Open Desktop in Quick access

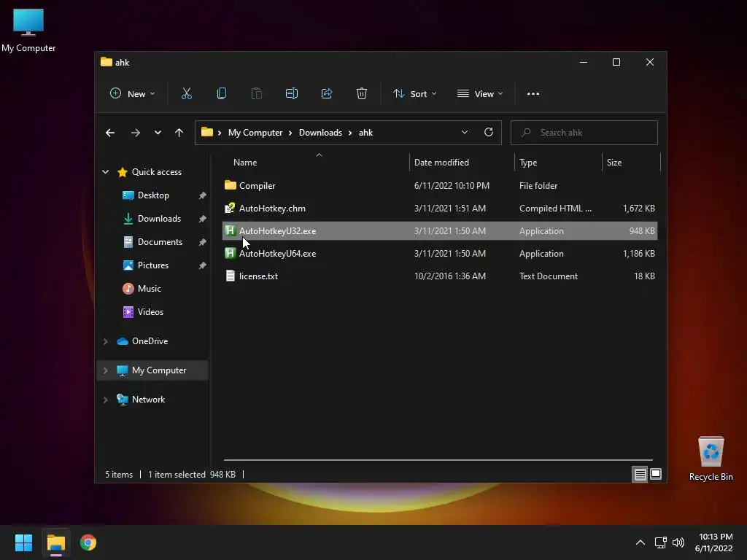[153, 195]
